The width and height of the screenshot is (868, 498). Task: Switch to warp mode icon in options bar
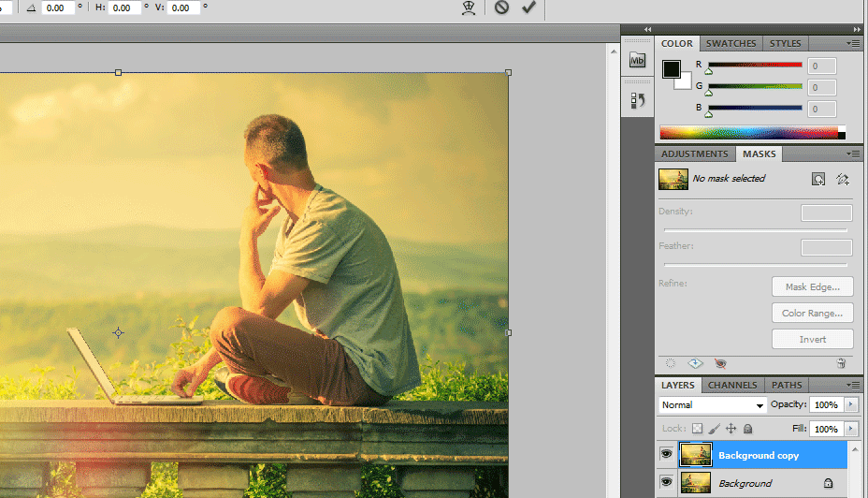pos(469,7)
